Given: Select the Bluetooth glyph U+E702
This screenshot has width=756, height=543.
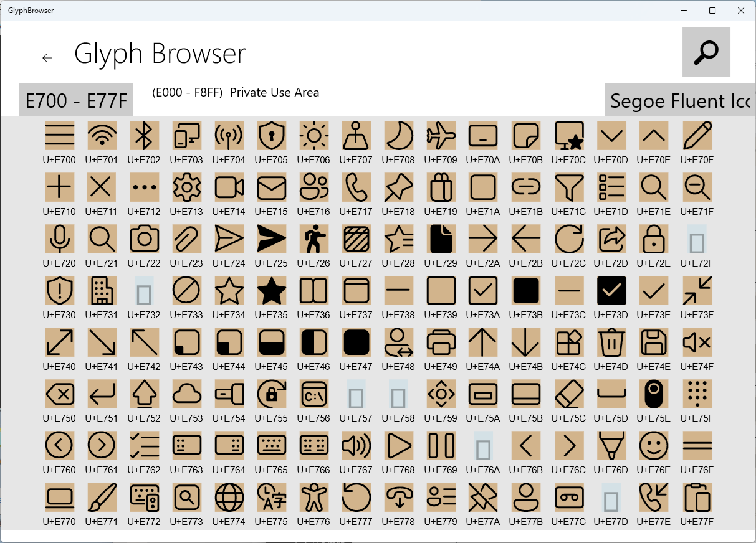Looking at the screenshot, I should point(145,136).
